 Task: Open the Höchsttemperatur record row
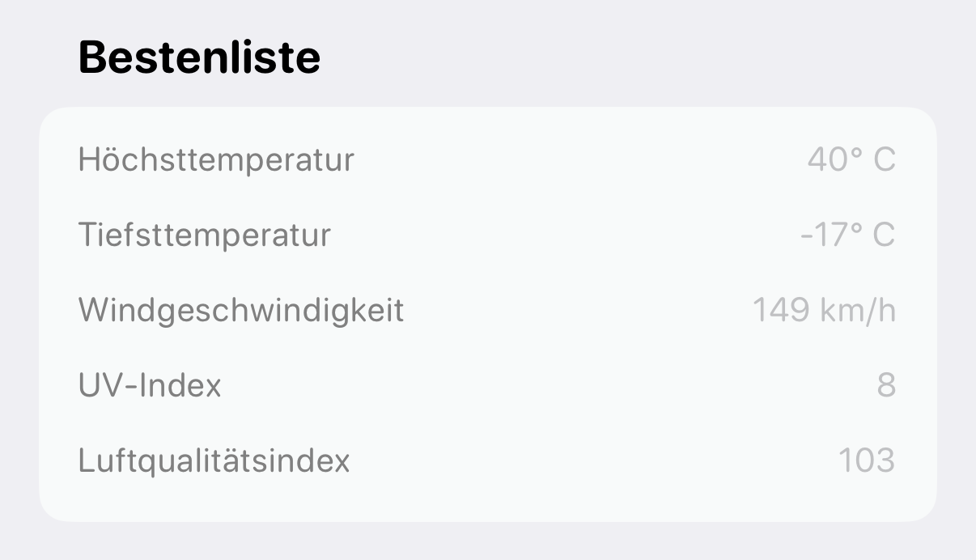tap(488, 160)
